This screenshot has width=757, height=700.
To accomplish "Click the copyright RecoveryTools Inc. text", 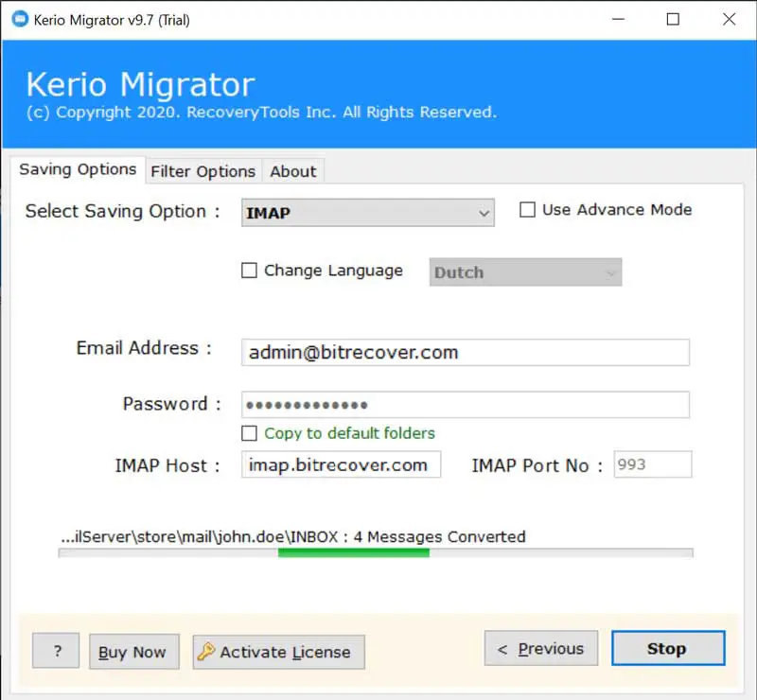I will (261, 112).
